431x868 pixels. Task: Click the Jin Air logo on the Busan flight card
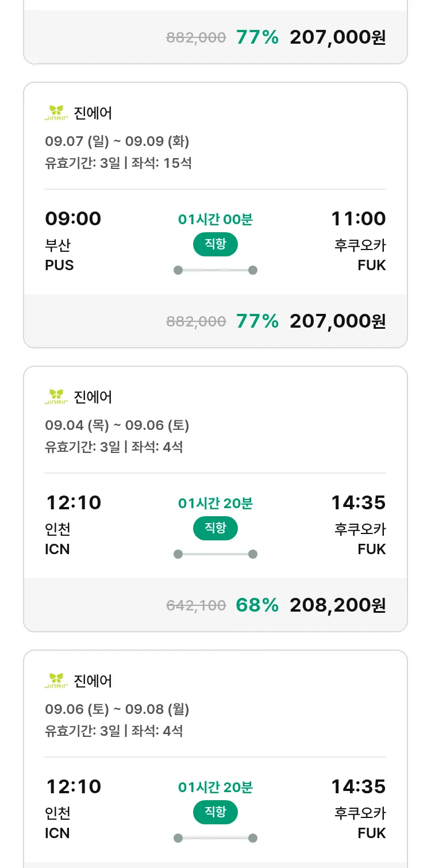point(56,113)
